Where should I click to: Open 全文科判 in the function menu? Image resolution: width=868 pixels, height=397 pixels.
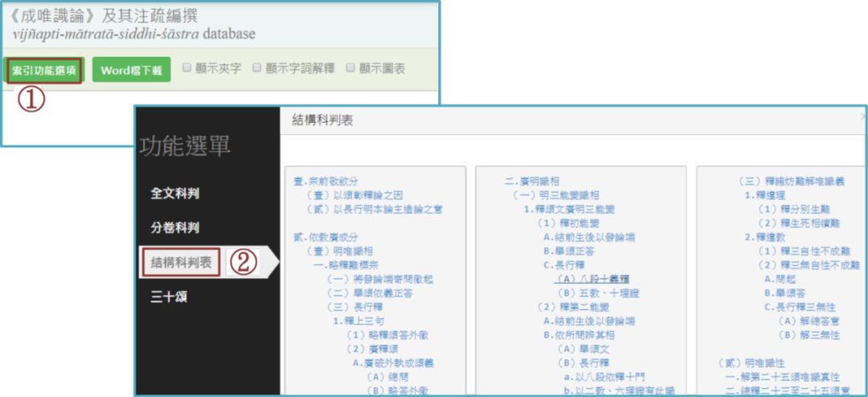pos(174,194)
